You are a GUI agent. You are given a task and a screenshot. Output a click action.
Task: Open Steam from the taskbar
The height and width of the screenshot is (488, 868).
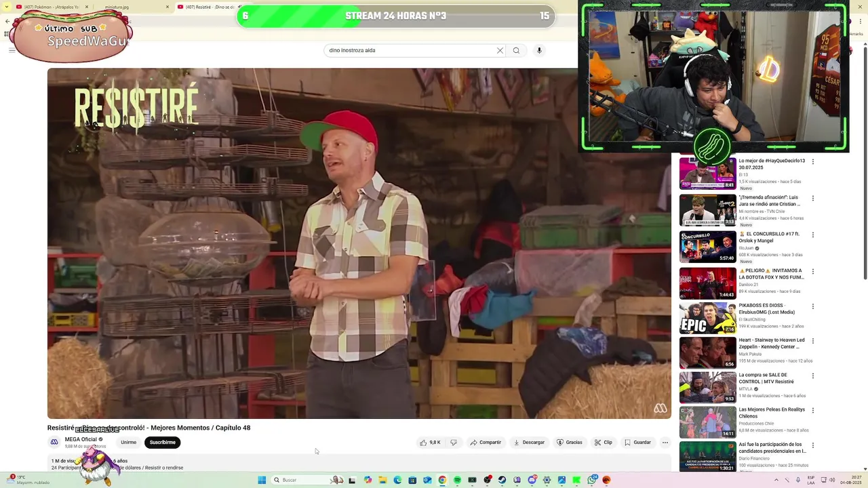point(502,480)
